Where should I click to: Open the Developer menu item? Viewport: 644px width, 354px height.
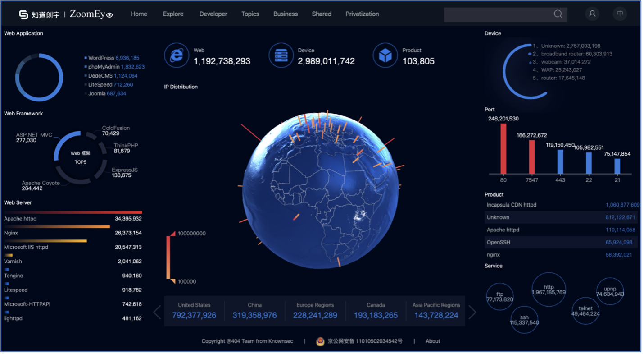click(x=213, y=14)
